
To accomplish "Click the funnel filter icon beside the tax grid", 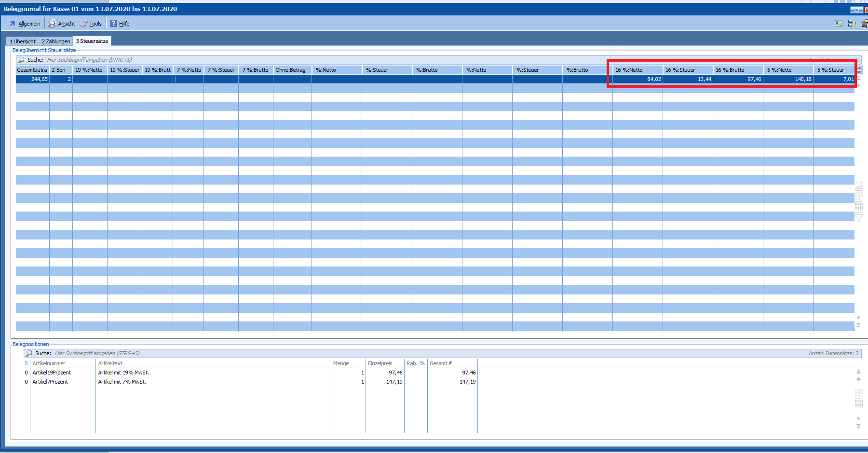I will 858,218.
